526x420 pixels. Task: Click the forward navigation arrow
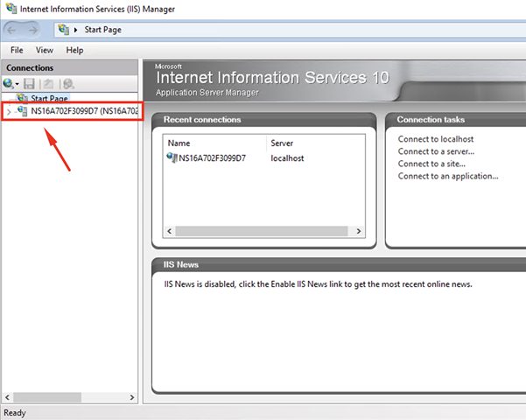point(32,30)
